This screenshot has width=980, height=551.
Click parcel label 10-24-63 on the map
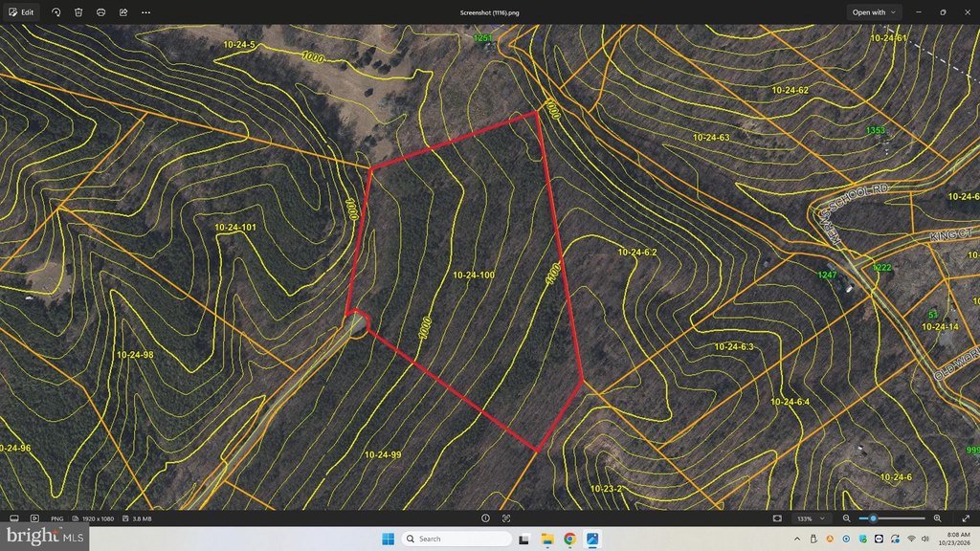(711, 138)
